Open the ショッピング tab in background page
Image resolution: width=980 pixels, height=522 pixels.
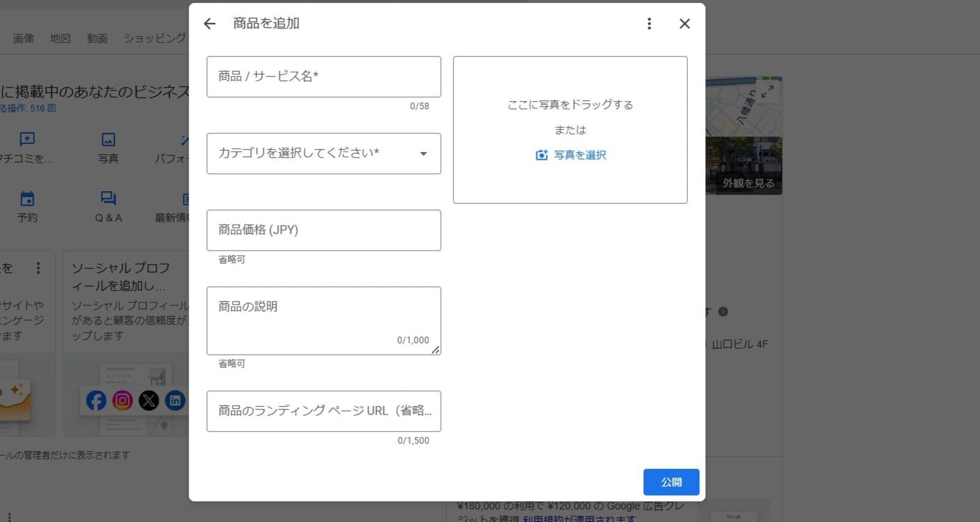pyautogui.click(x=155, y=38)
